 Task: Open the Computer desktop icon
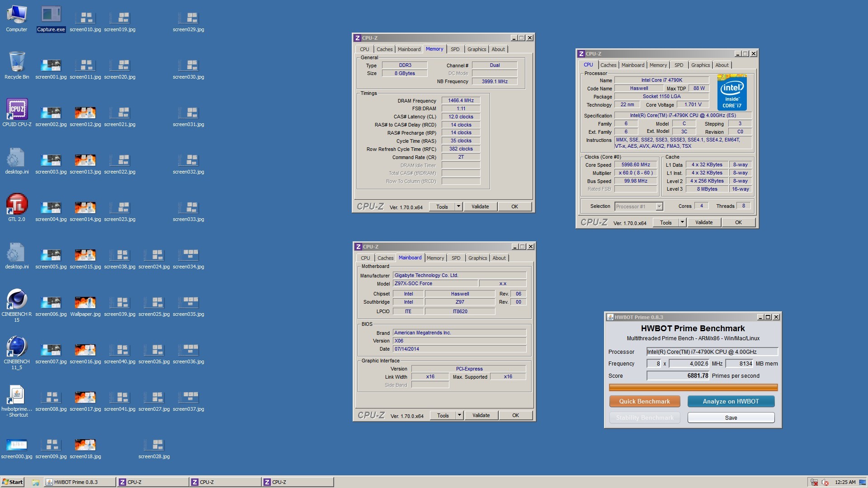(x=17, y=19)
